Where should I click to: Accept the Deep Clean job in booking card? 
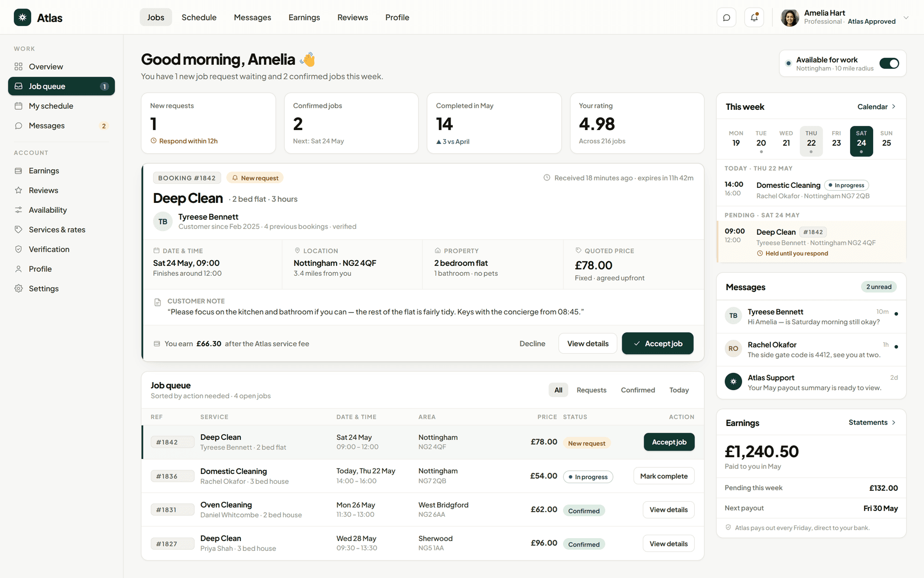tap(658, 343)
